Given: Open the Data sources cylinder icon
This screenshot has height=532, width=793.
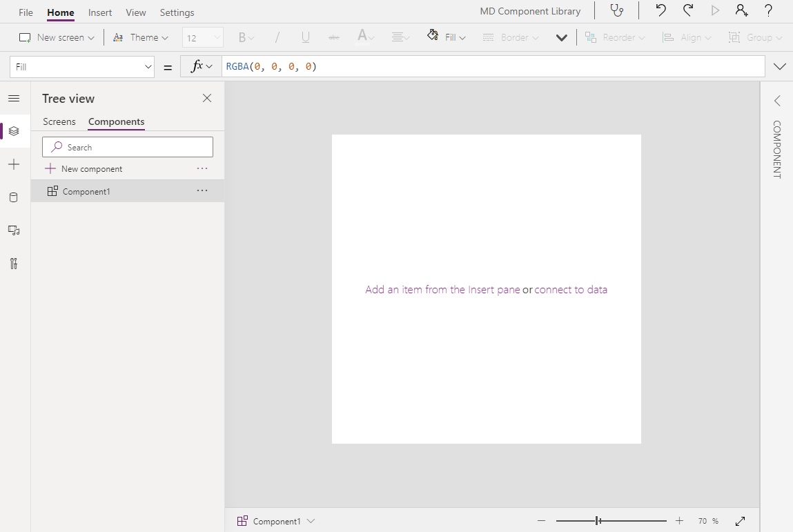Looking at the screenshot, I should point(14,197).
